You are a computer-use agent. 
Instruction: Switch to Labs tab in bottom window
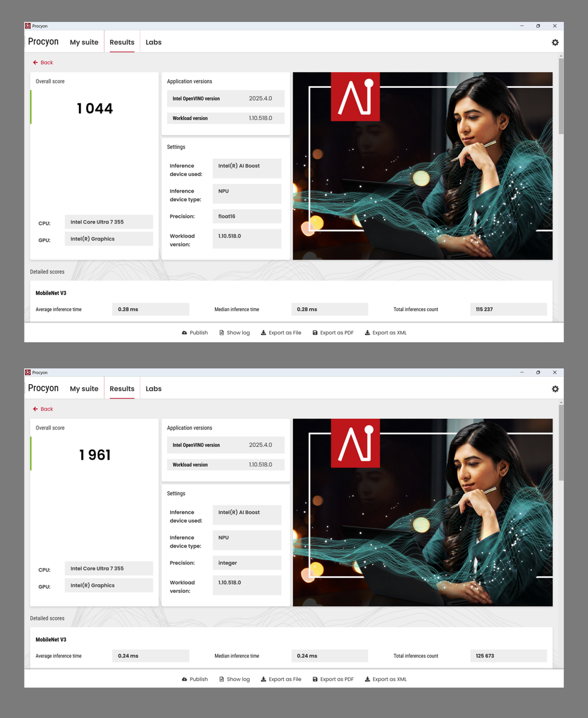point(154,389)
